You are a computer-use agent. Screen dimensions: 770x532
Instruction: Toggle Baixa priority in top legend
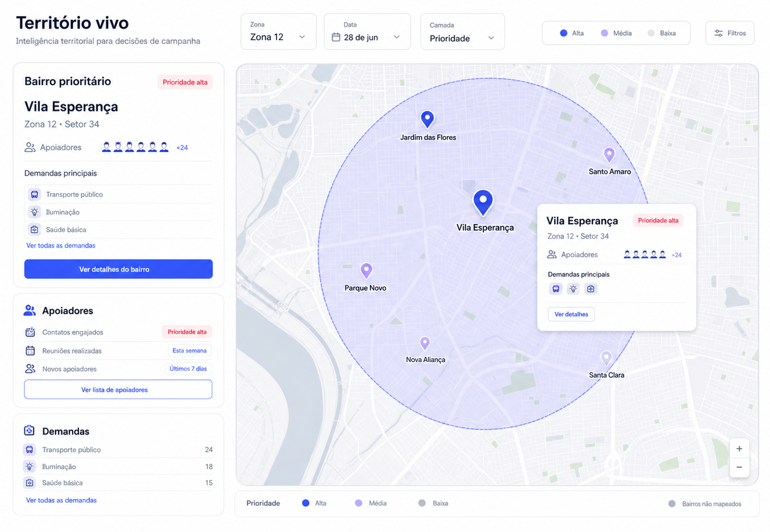pyautogui.click(x=662, y=33)
